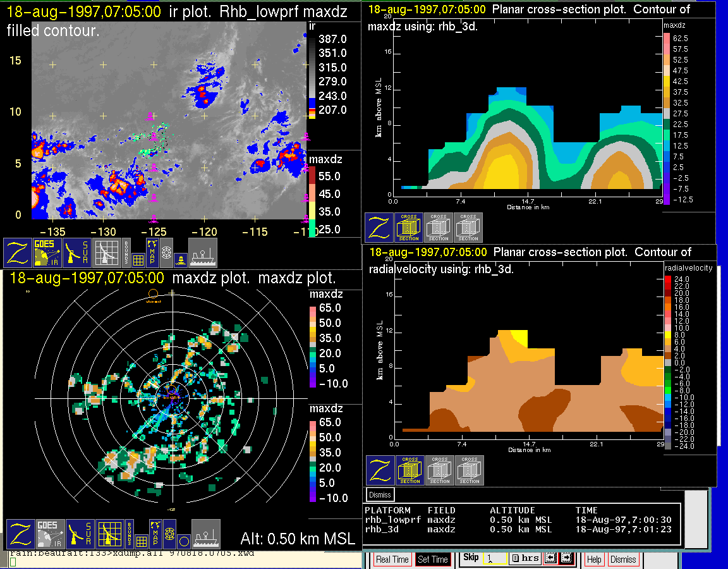
Task: Step time backward with left arrow
Action: point(550,559)
